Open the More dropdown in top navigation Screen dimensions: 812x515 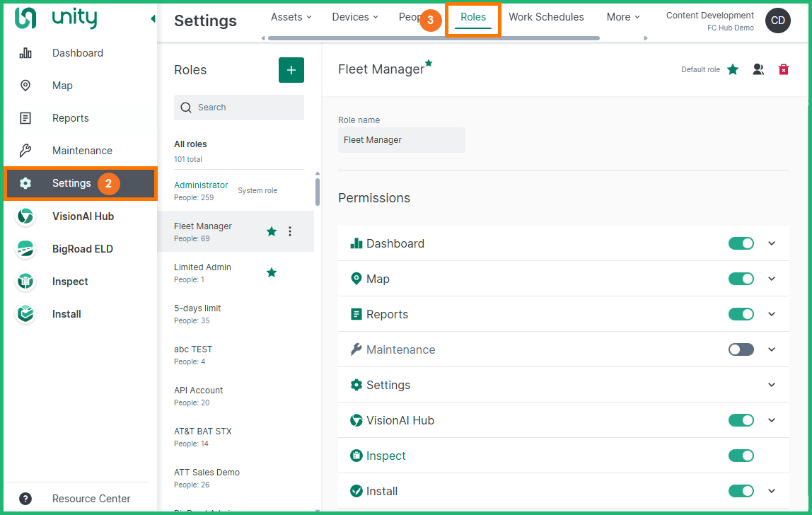pyautogui.click(x=622, y=17)
